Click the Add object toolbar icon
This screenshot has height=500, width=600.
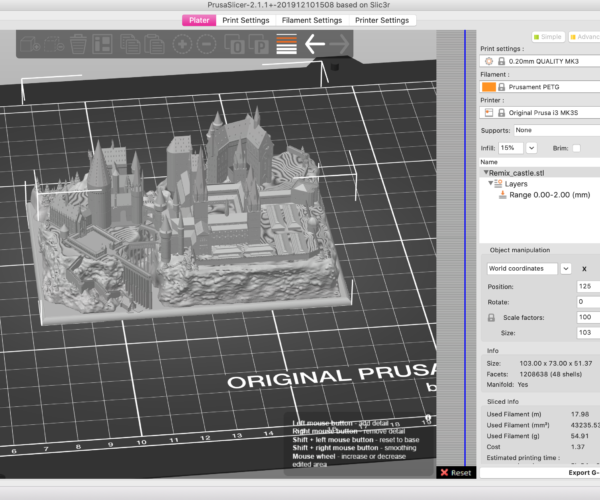[30, 44]
